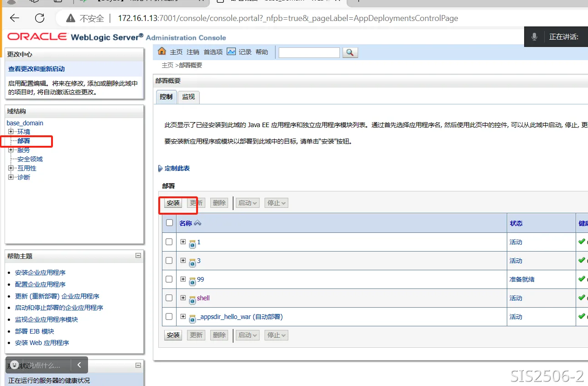The width and height of the screenshot is (588, 386).
Task: Open 查看更改和重新启动 link
Action: pos(36,69)
